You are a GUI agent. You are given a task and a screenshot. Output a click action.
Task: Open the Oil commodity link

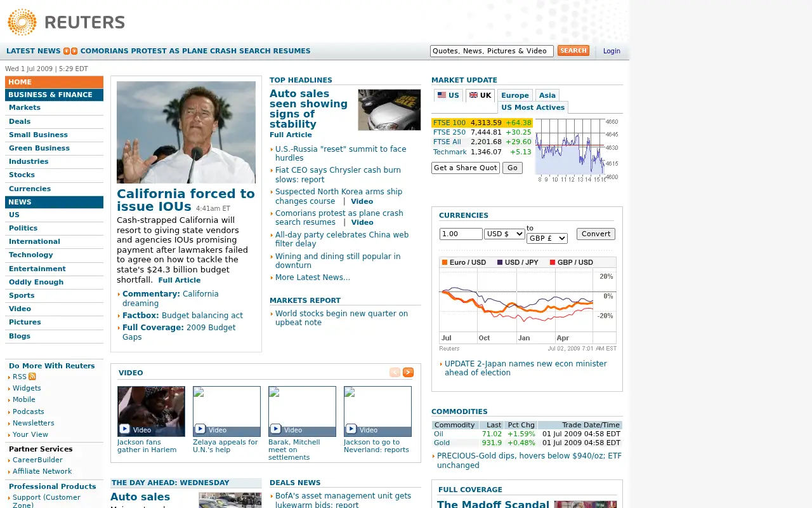point(438,434)
